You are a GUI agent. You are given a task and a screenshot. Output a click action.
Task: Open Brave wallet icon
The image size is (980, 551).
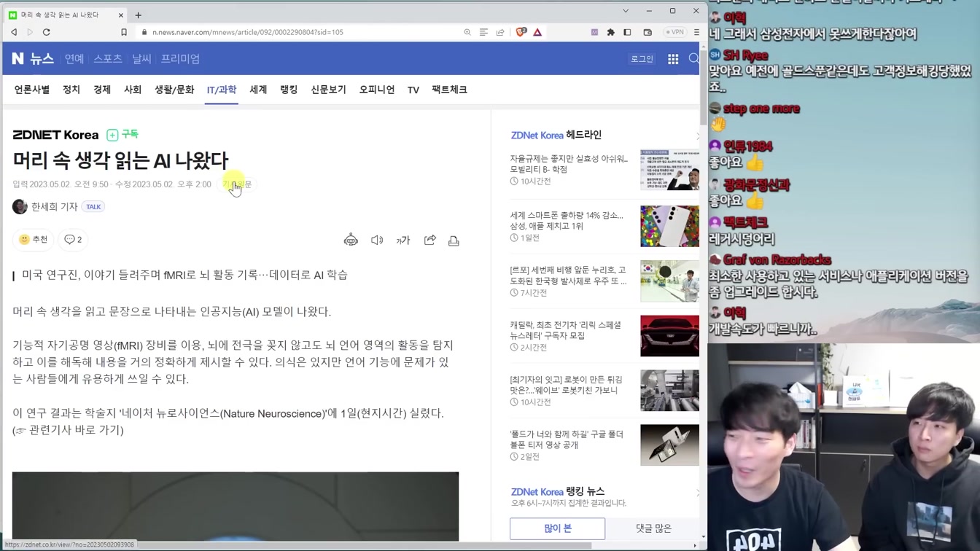(647, 32)
